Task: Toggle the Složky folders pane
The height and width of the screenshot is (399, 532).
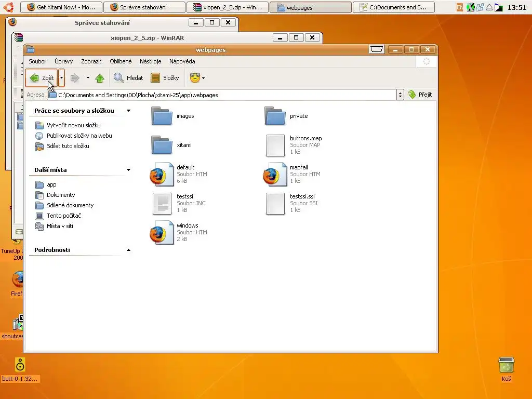Action: point(165,78)
